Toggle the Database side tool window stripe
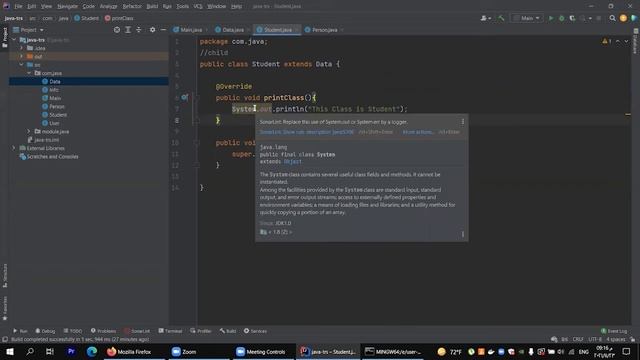Viewport: 640px width, 360px height. point(636,42)
